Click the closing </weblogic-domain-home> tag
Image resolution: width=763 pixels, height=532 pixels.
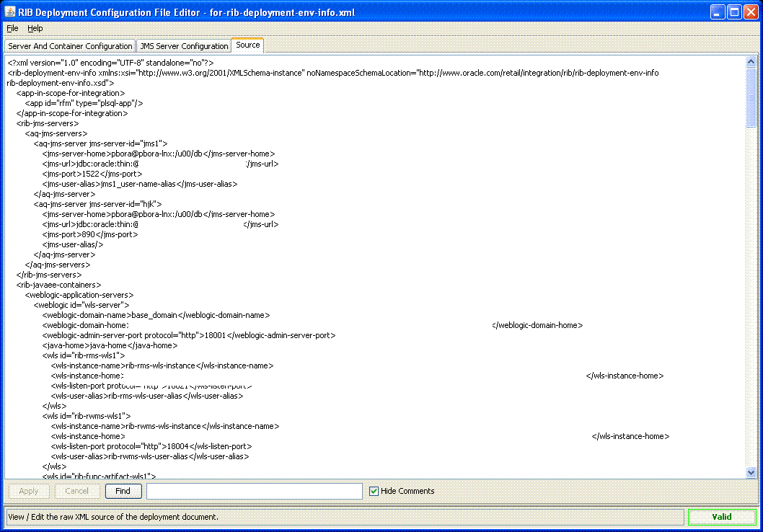(x=537, y=325)
